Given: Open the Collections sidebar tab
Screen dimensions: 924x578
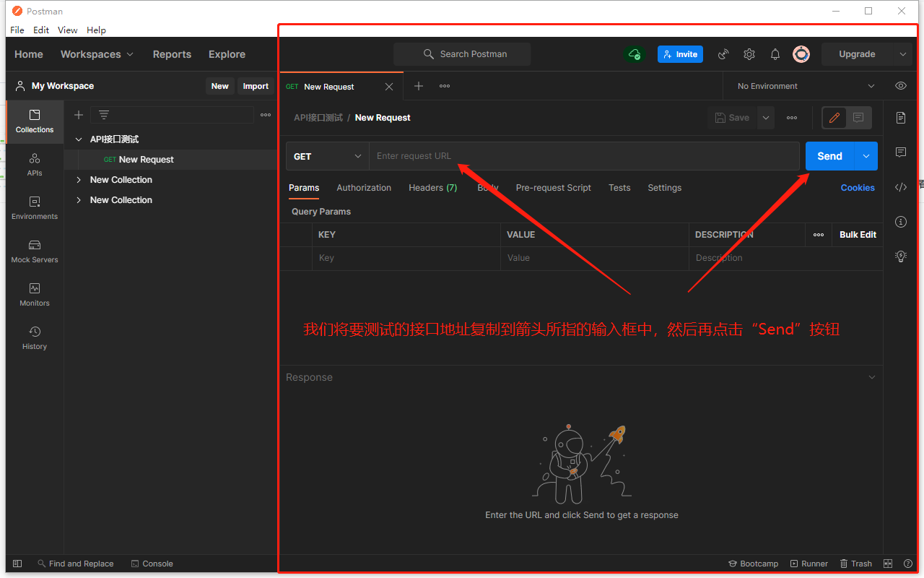Looking at the screenshot, I should [35, 121].
